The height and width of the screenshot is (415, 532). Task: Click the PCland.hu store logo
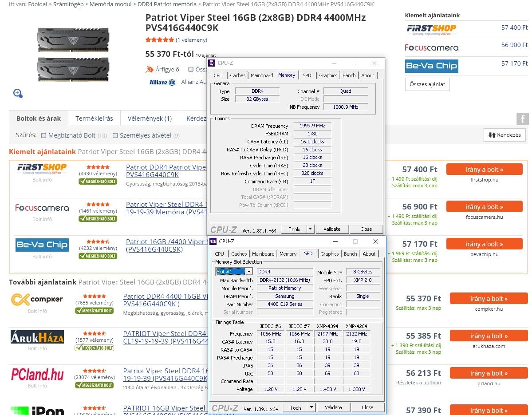(x=37, y=374)
